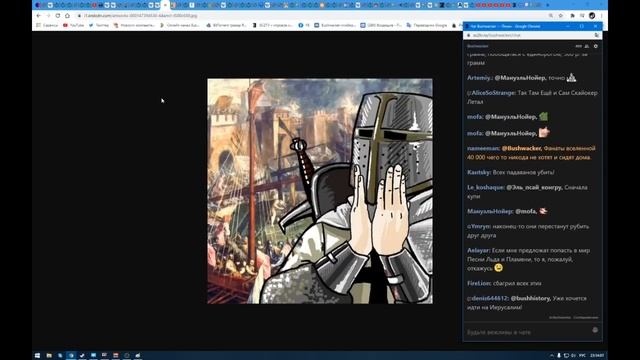640x360 pixels.
Task: Click username denis644612 in chat
Action: point(489,298)
